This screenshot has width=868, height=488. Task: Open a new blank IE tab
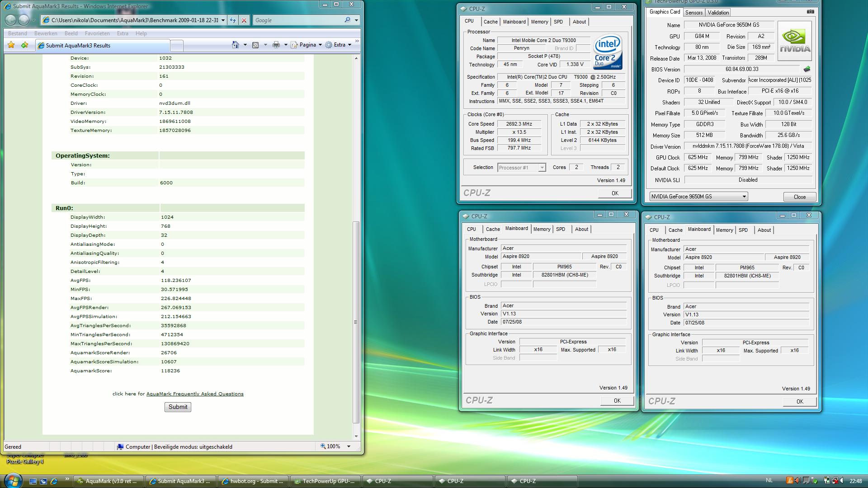tap(177, 45)
